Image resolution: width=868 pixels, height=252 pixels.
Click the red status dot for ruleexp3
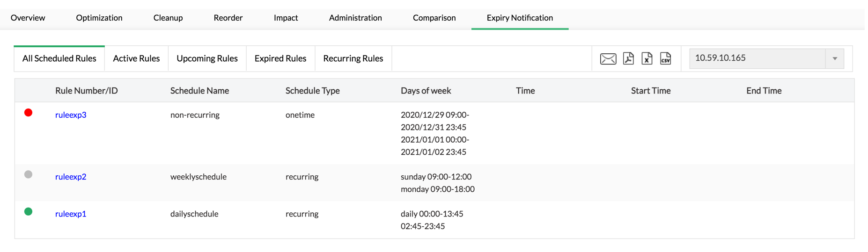(x=29, y=113)
